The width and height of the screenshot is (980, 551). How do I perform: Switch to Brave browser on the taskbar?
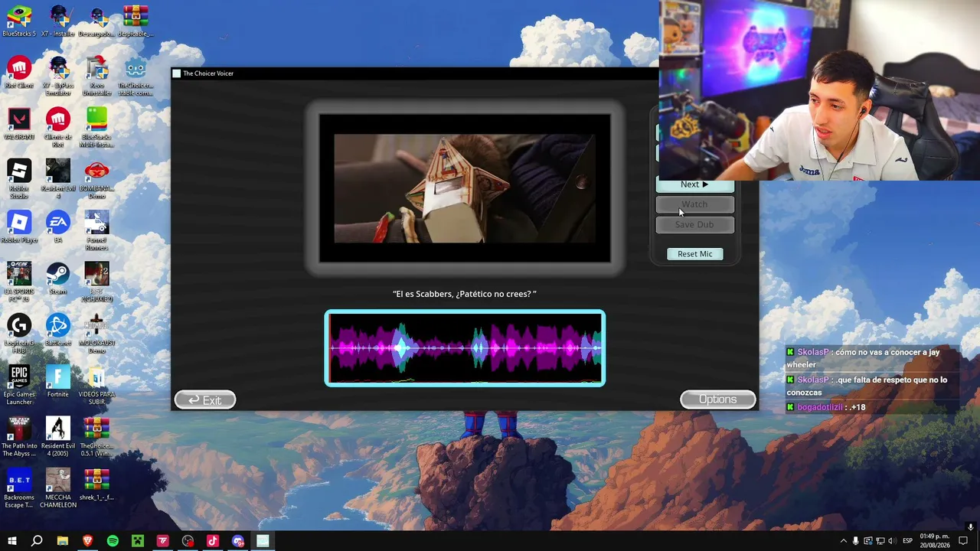tap(87, 541)
